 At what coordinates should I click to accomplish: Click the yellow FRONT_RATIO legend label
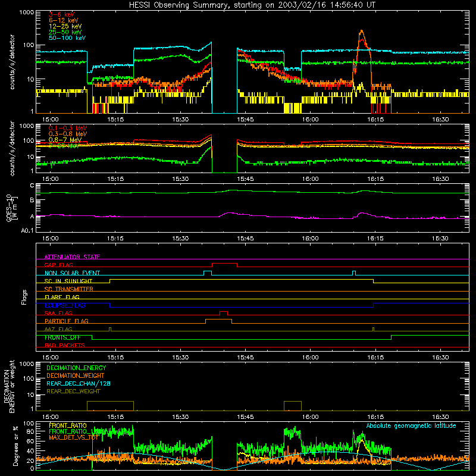tap(68, 425)
